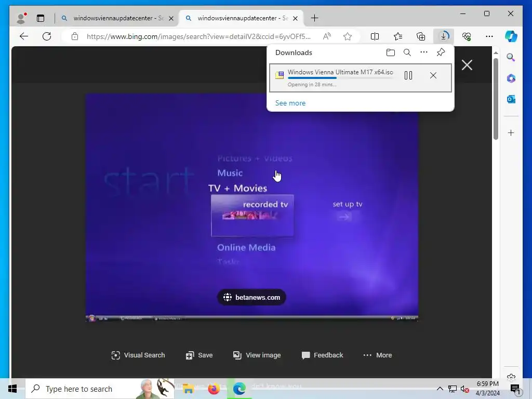Open Windows Start menu
Image resolution: width=532 pixels, height=399 pixels.
click(12, 389)
